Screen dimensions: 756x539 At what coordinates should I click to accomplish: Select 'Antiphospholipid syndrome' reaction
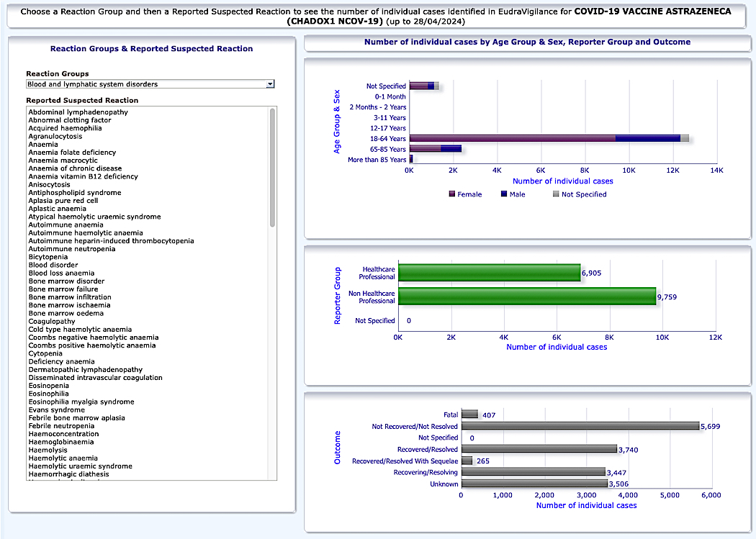(75, 193)
